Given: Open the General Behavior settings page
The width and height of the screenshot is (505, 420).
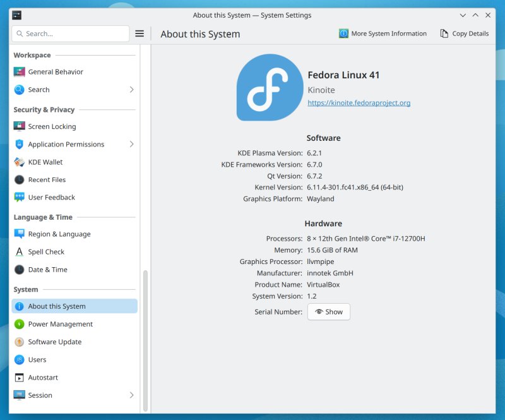Looking at the screenshot, I should [74, 72].
